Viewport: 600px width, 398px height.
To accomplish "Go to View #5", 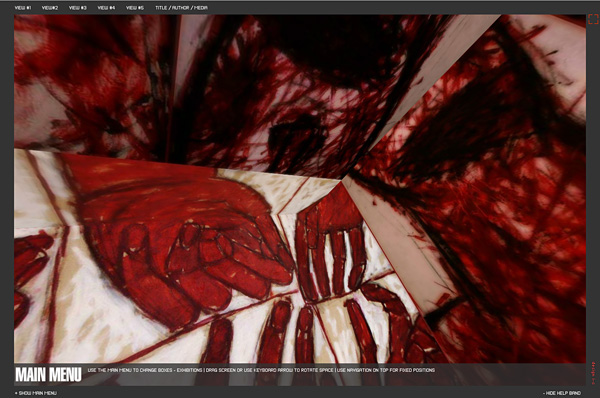I will pyautogui.click(x=135, y=8).
